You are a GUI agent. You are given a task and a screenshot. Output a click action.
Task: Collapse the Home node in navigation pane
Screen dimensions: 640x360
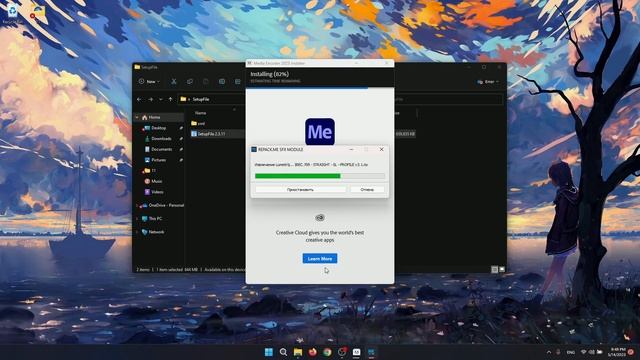[137, 118]
